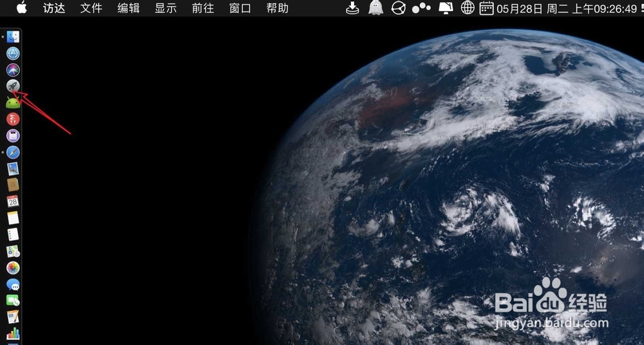Open the 帮助 menu

(277, 8)
